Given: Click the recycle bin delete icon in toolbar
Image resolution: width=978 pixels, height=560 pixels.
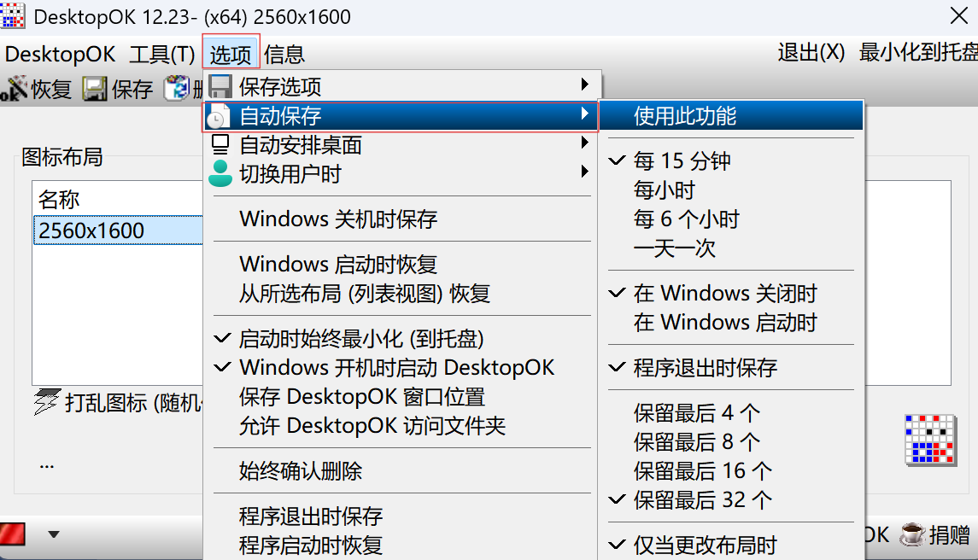Looking at the screenshot, I should pyautogui.click(x=177, y=88).
